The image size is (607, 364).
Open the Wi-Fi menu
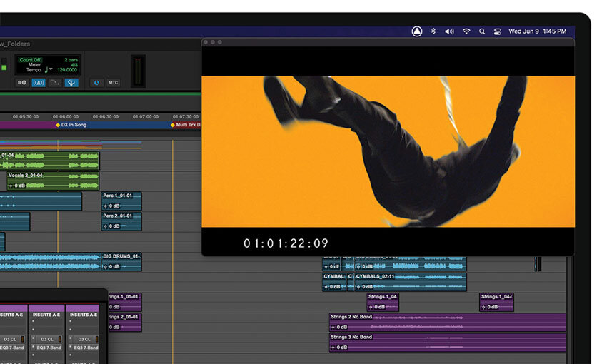click(466, 31)
